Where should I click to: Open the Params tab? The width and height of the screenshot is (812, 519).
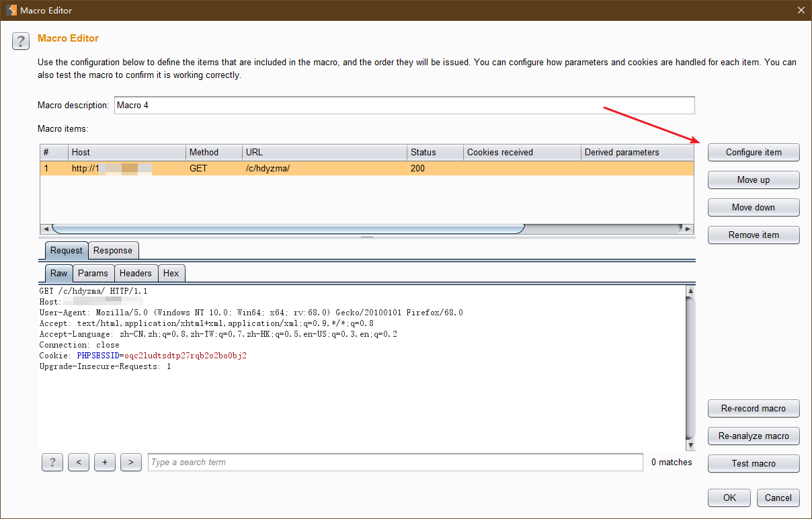coord(93,274)
